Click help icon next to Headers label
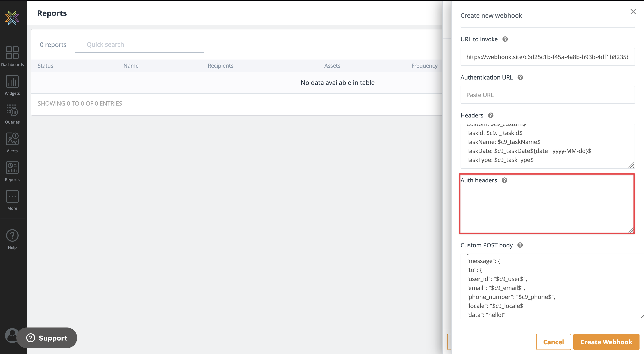 pyautogui.click(x=490, y=115)
